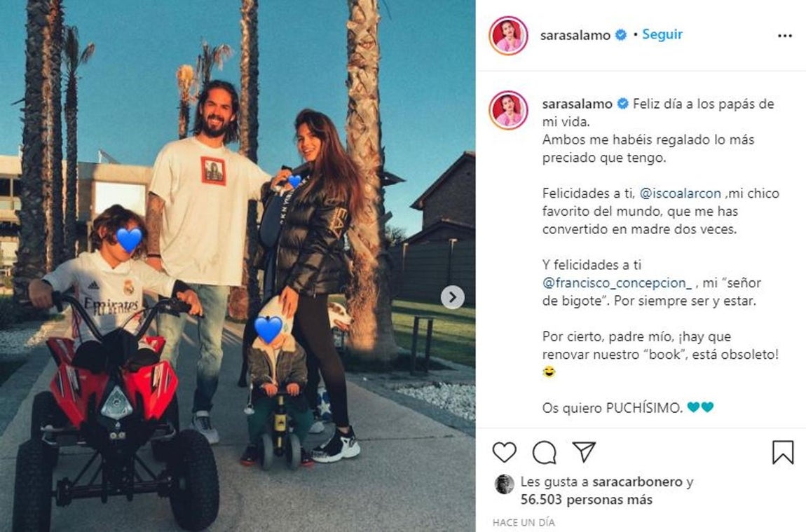The width and height of the screenshot is (806, 532).
Task: Click the verified badge in the caption
Action: pos(622,104)
